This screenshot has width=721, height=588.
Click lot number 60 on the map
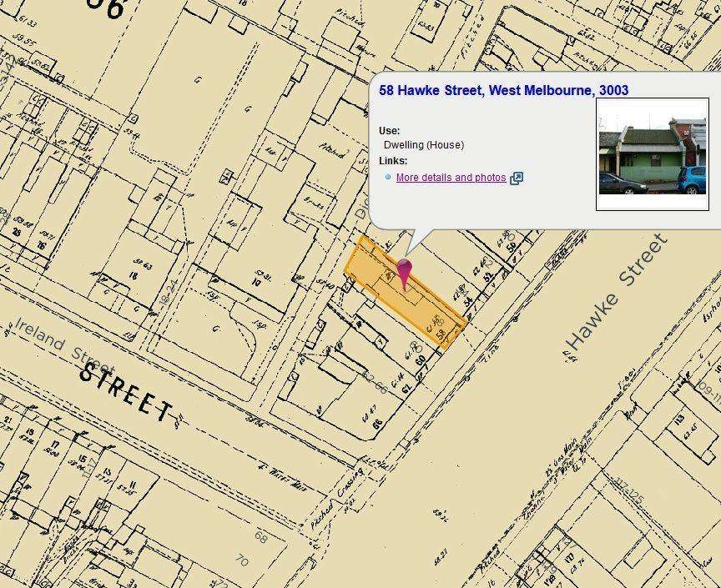421,360
